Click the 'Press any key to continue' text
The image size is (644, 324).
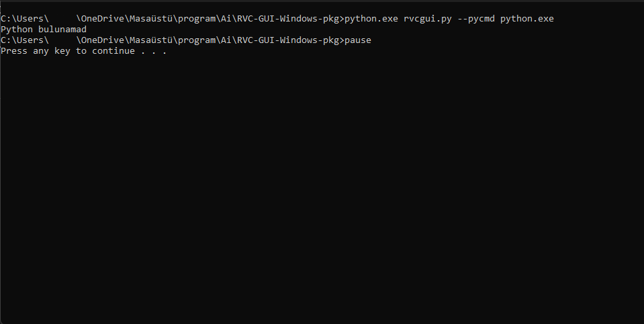[x=67, y=51]
